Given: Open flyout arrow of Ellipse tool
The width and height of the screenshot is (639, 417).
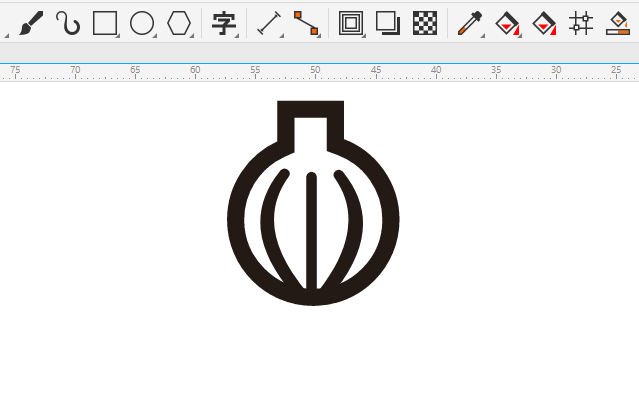Looking at the screenshot, I should 155,36.
